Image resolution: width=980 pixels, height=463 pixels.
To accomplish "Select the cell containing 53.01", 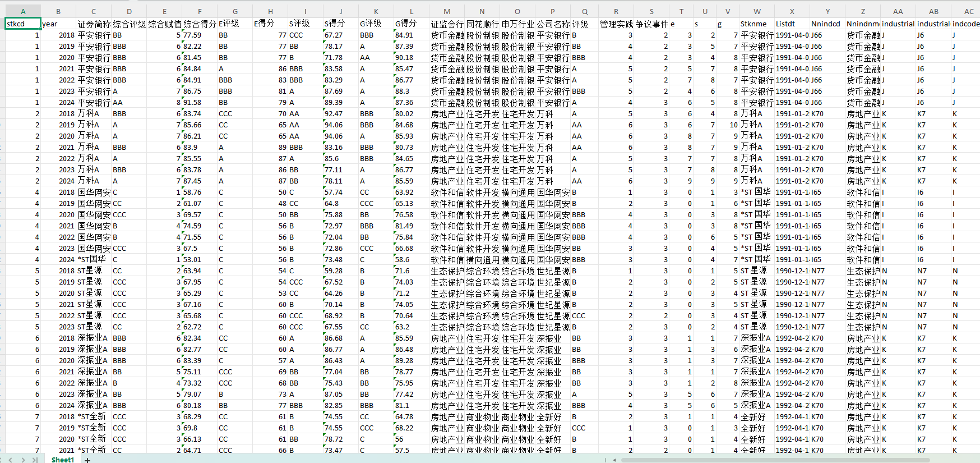I will pyautogui.click(x=200, y=259).
